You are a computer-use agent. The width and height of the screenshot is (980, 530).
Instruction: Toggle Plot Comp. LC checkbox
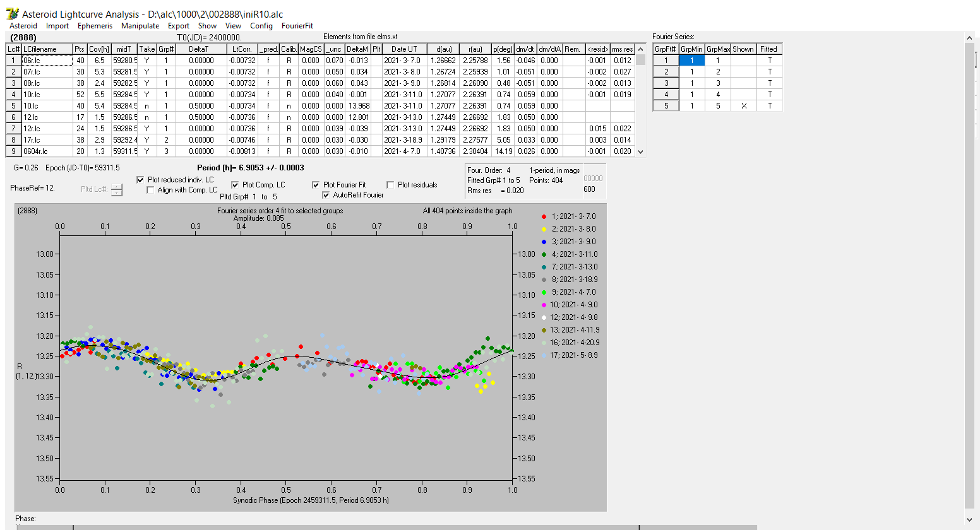pyautogui.click(x=235, y=185)
